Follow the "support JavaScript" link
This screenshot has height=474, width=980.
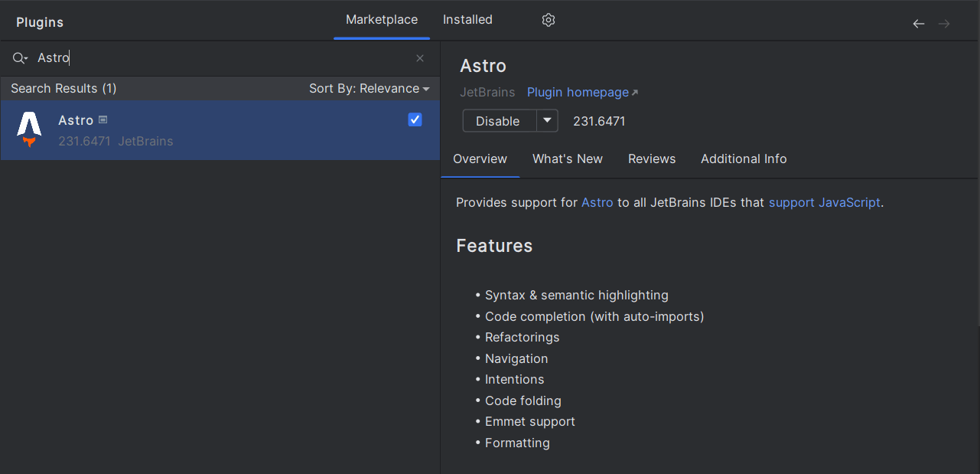[x=824, y=202]
